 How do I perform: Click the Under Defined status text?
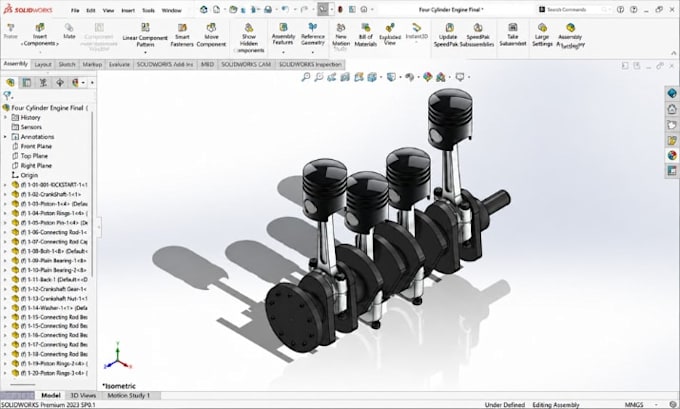pyautogui.click(x=504, y=405)
